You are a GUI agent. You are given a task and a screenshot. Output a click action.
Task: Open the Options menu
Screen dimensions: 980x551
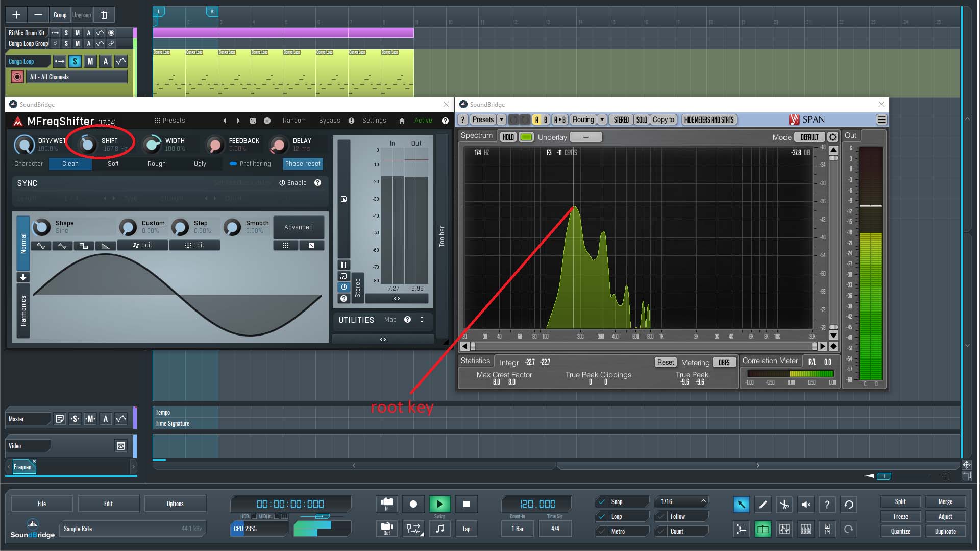point(175,504)
